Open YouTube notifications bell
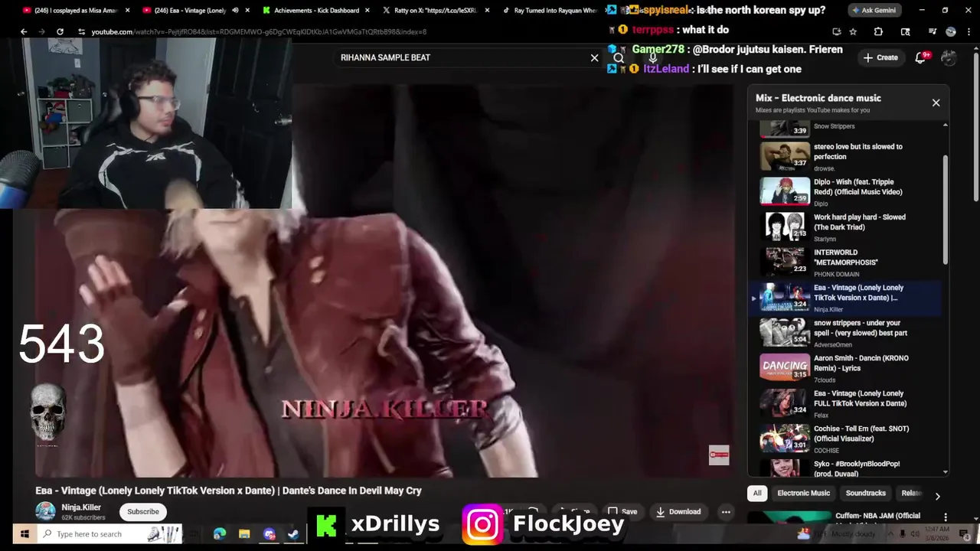 (921, 57)
